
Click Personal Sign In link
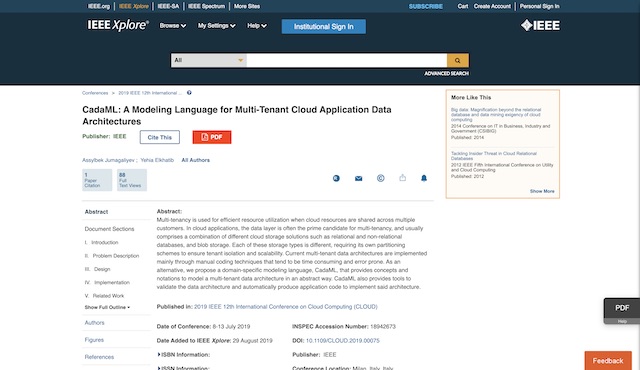(539, 6)
